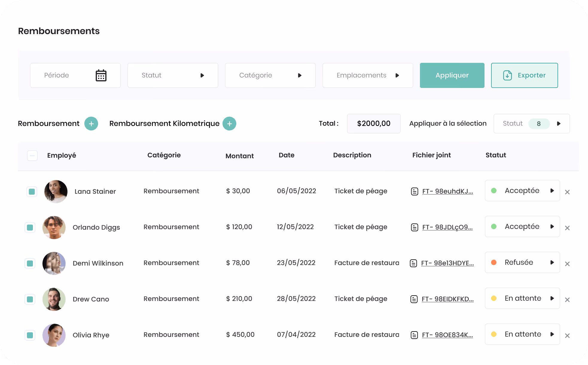Click Drew Cano's avatar
This screenshot has height=365, width=588.
pyautogui.click(x=54, y=299)
